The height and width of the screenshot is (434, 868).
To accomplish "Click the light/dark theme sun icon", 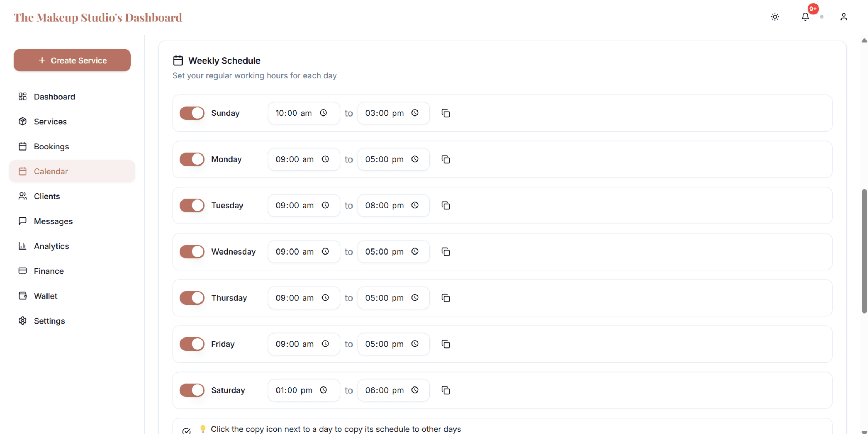I will [775, 17].
